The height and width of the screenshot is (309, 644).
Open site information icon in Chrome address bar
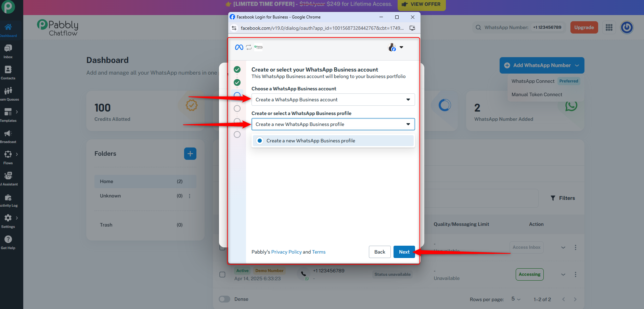pos(234,28)
